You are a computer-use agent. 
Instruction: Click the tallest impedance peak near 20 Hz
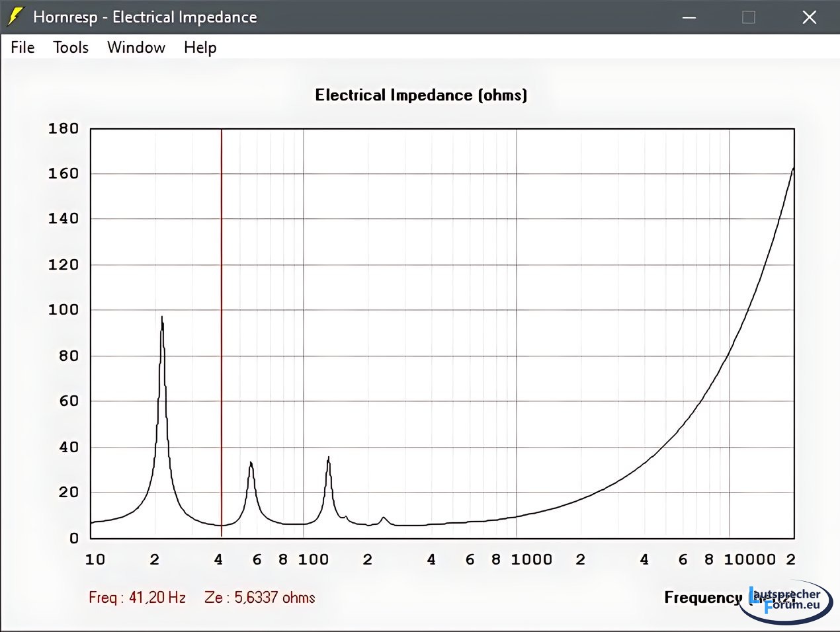click(x=161, y=319)
